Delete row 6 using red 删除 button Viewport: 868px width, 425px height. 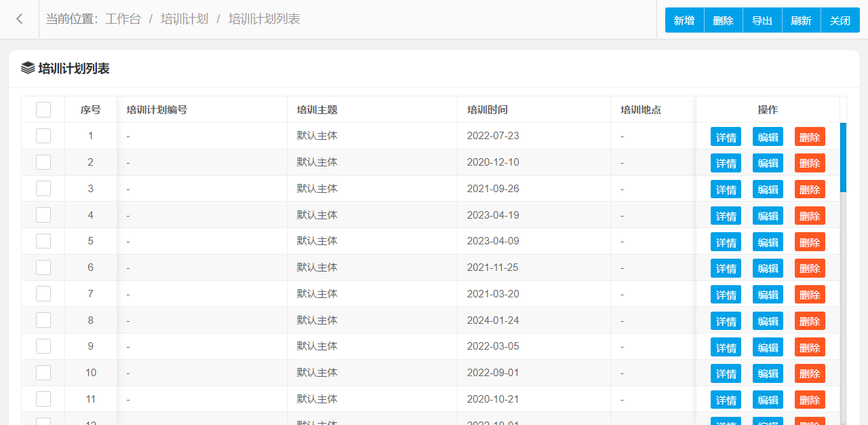(x=810, y=268)
